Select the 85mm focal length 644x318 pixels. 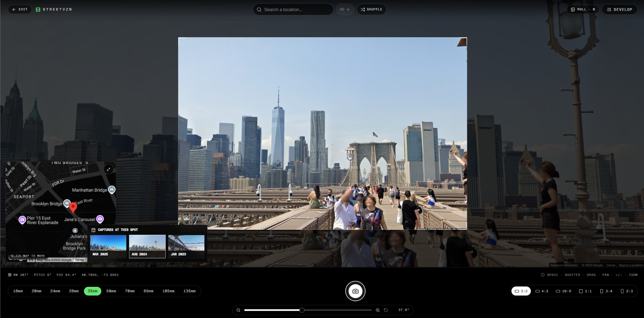click(x=148, y=291)
